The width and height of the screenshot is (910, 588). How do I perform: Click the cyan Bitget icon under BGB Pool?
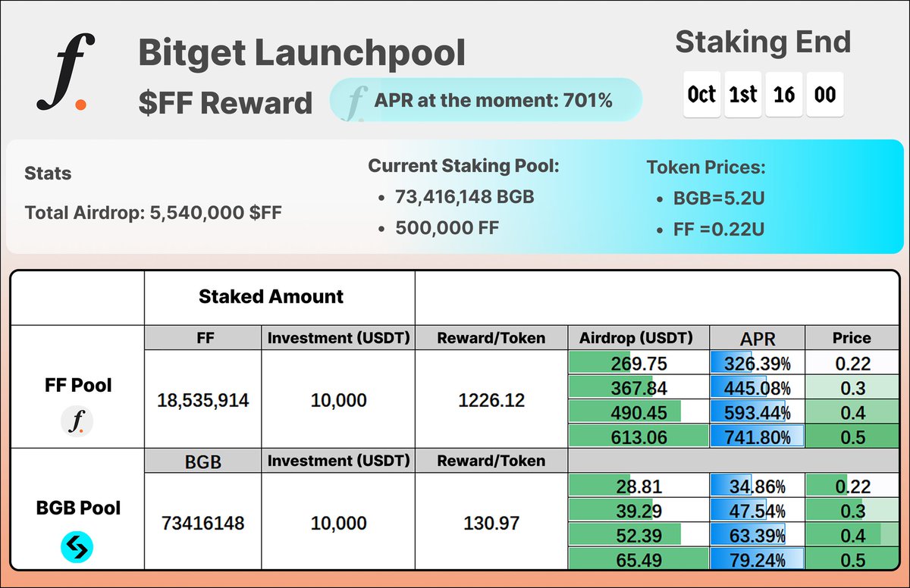coord(77,546)
